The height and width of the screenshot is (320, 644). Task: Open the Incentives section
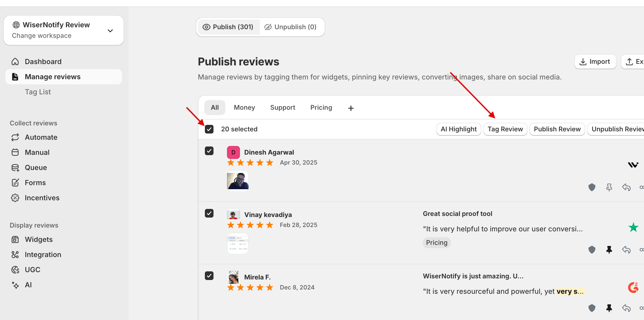42,198
